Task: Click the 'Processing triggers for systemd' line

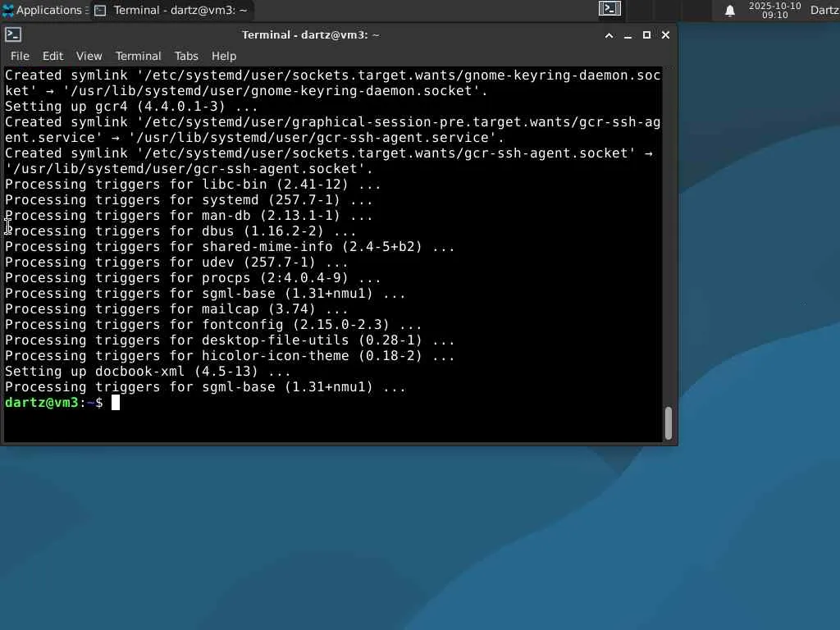Action: click(x=189, y=200)
